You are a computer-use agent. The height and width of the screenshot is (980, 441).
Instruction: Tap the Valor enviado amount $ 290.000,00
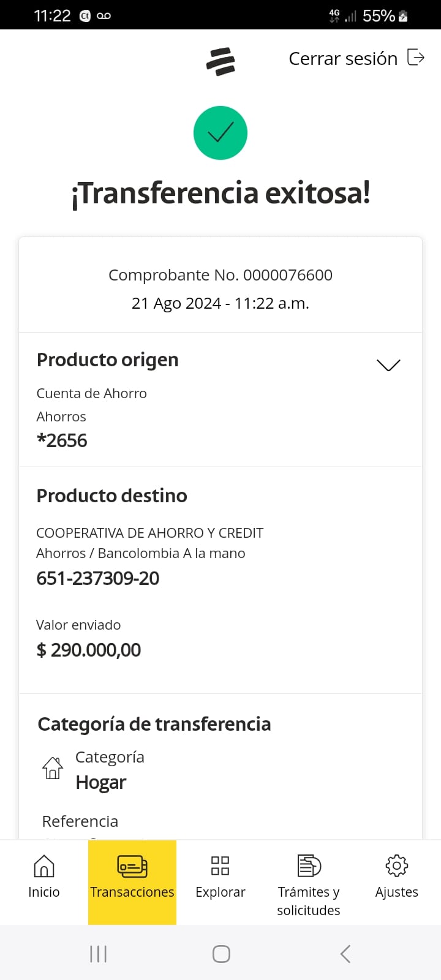[89, 650]
